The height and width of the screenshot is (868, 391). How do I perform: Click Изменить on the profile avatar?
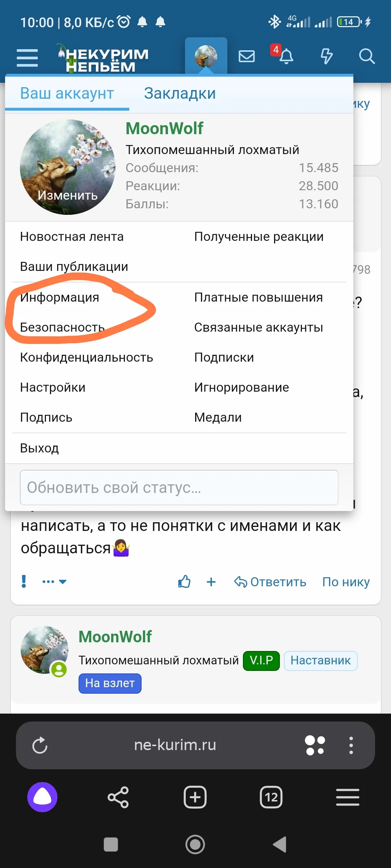click(68, 196)
